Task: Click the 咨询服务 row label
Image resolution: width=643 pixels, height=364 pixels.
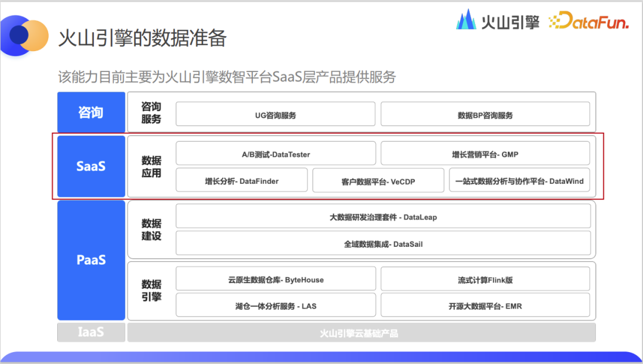Action: pyautogui.click(x=151, y=112)
